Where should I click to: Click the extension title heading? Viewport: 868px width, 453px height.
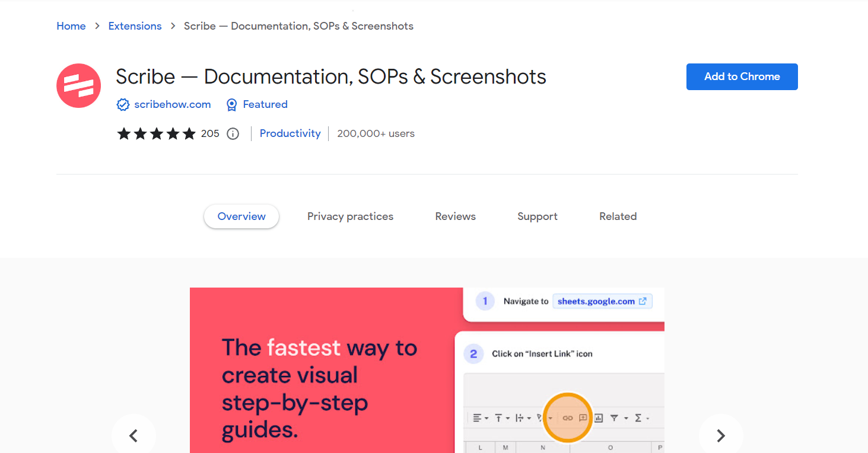(x=331, y=76)
